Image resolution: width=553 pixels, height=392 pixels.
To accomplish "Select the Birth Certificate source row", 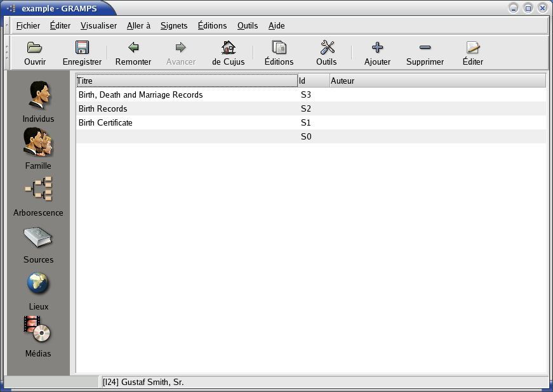I will 105,123.
